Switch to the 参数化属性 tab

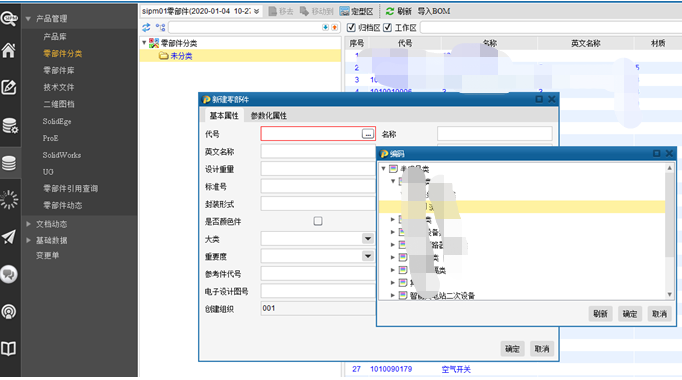(268, 116)
